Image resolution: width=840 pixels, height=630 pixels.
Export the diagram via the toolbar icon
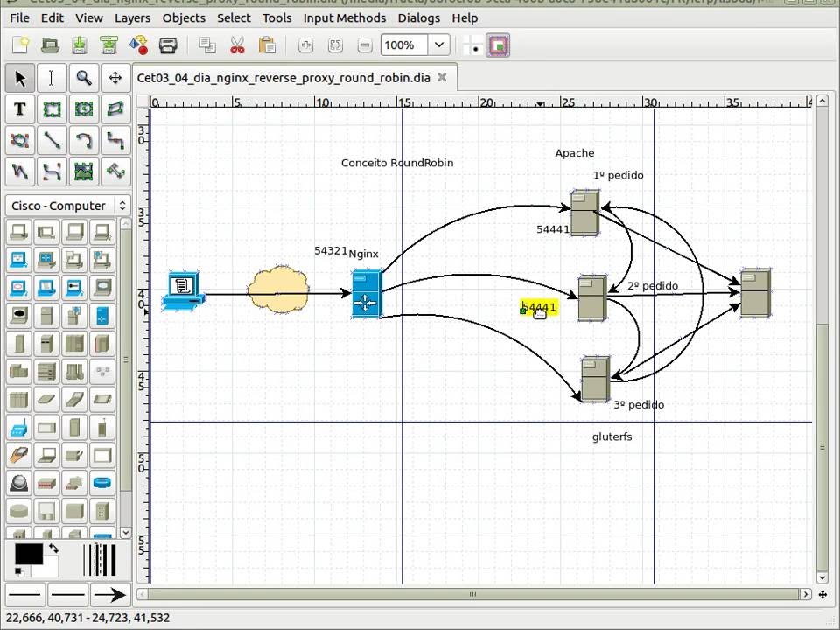click(x=139, y=45)
